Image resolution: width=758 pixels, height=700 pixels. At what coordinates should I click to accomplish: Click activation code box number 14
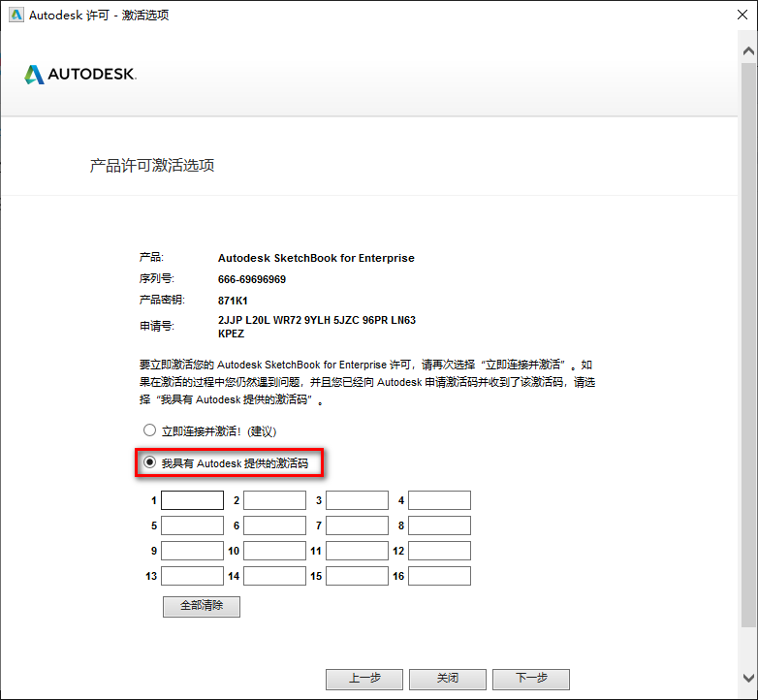coord(274,576)
